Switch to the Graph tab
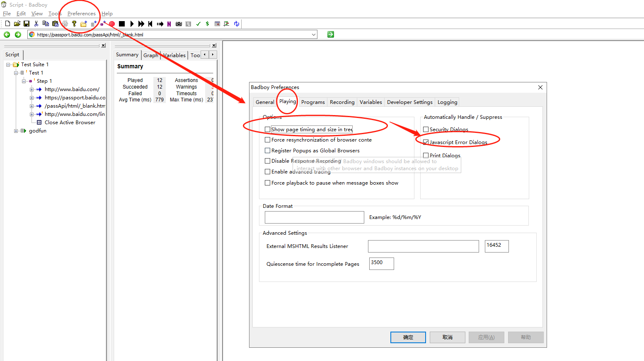644x361 pixels. (x=151, y=55)
